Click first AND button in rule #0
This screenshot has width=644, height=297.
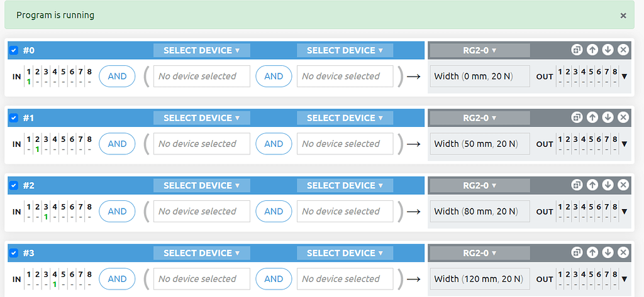point(117,76)
